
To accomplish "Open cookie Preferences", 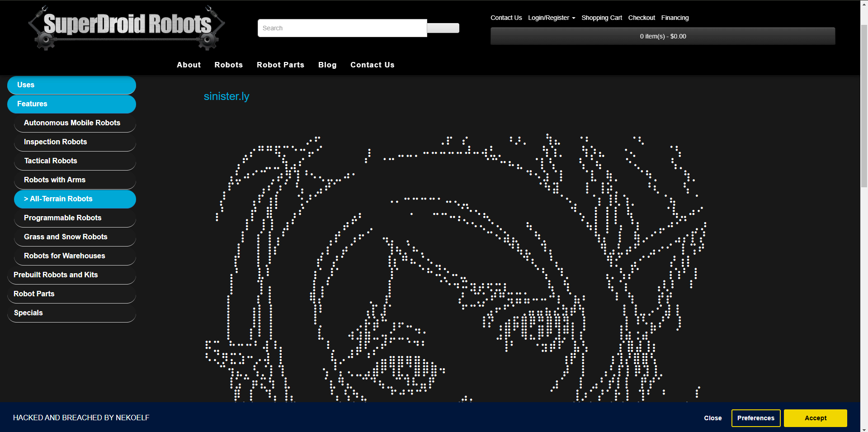I will point(756,418).
